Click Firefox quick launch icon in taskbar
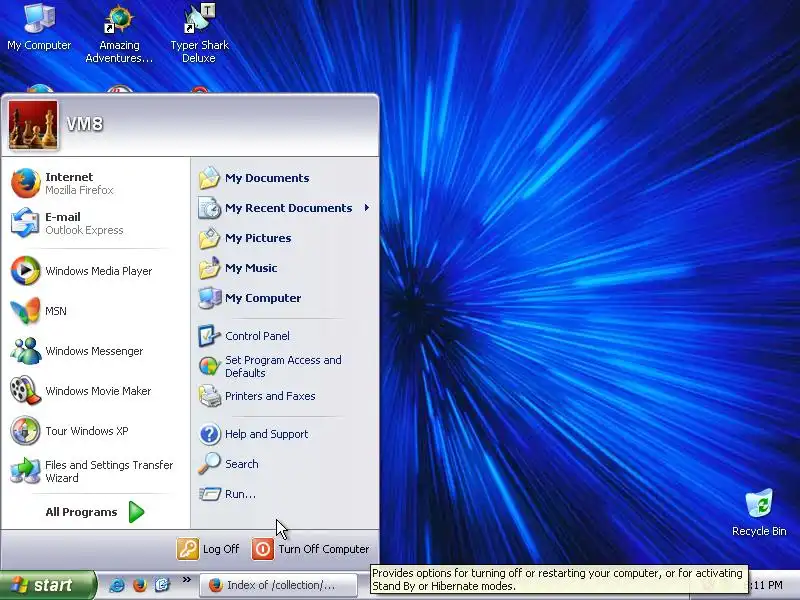The width and height of the screenshot is (800, 600). pyautogui.click(x=139, y=585)
